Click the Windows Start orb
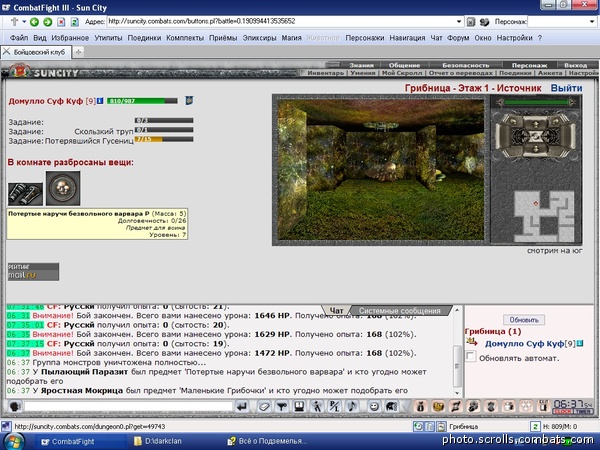 coord(14,442)
